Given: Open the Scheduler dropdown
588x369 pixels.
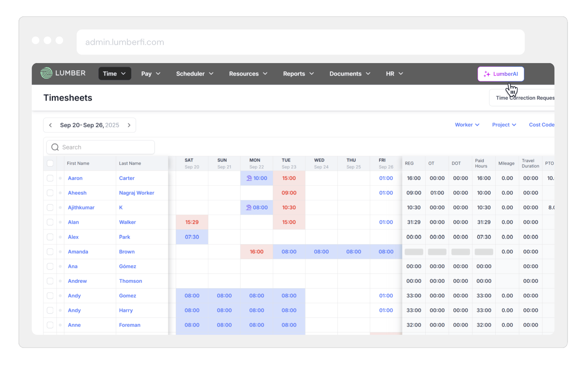Looking at the screenshot, I should click(x=195, y=74).
